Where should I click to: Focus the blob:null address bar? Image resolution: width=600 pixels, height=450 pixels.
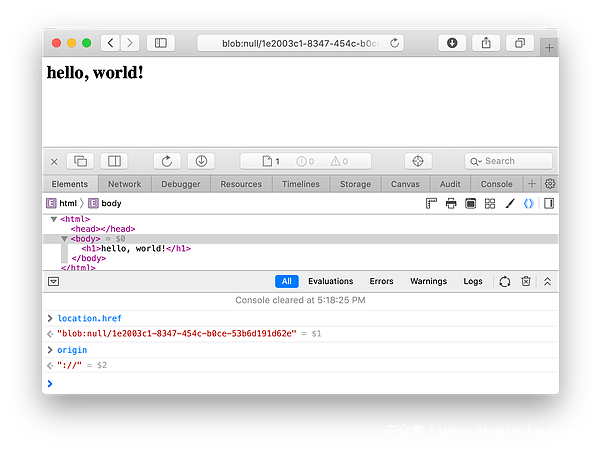[300, 43]
